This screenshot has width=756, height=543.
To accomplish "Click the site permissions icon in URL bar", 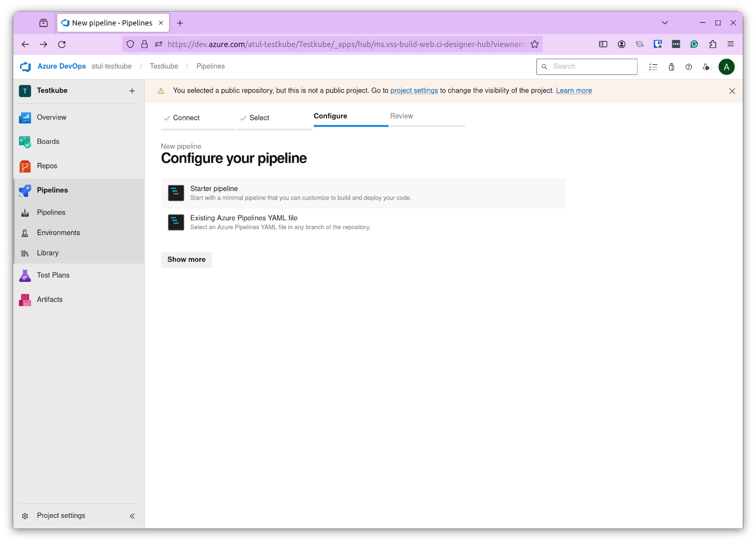I will coord(159,44).
